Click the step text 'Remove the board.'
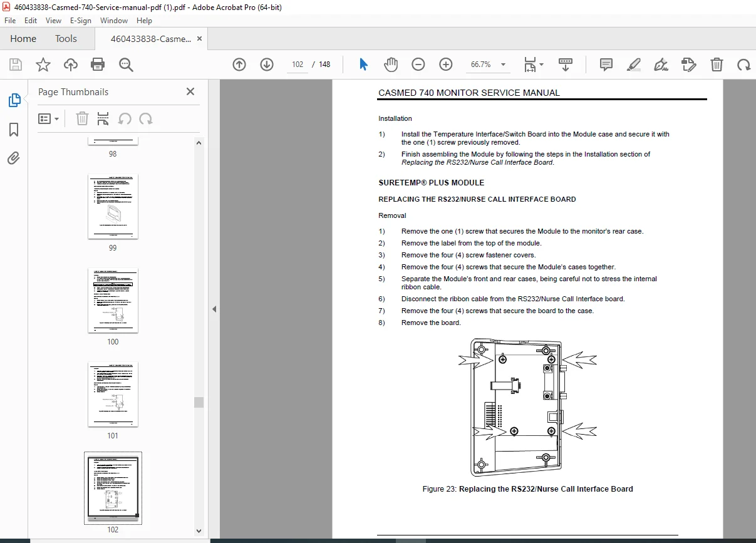 (x=431, y=323)
